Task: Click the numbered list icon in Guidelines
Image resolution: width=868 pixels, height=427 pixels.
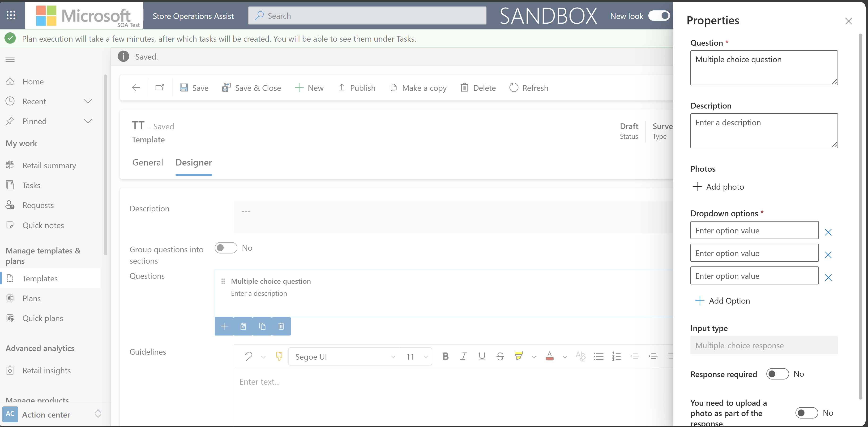Action: tap(616, 356)
